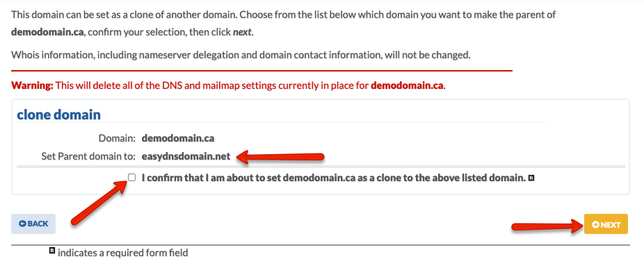Click the yellow NEXT button
Image resolution: width=644 pixels, height=268 pixels.
pyautogui.click(x=606, y=224)
